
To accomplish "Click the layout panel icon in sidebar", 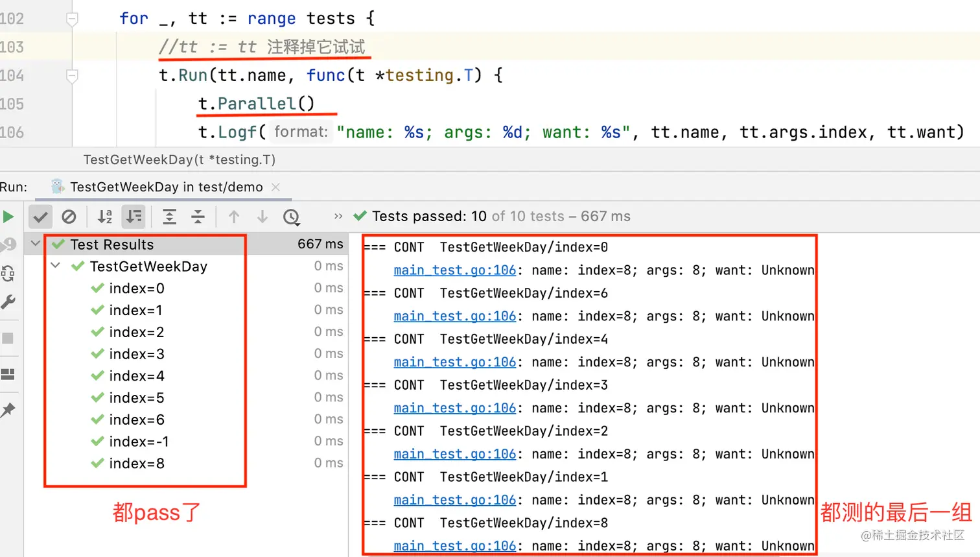I will pyautogui.click(x=8, y=374).
